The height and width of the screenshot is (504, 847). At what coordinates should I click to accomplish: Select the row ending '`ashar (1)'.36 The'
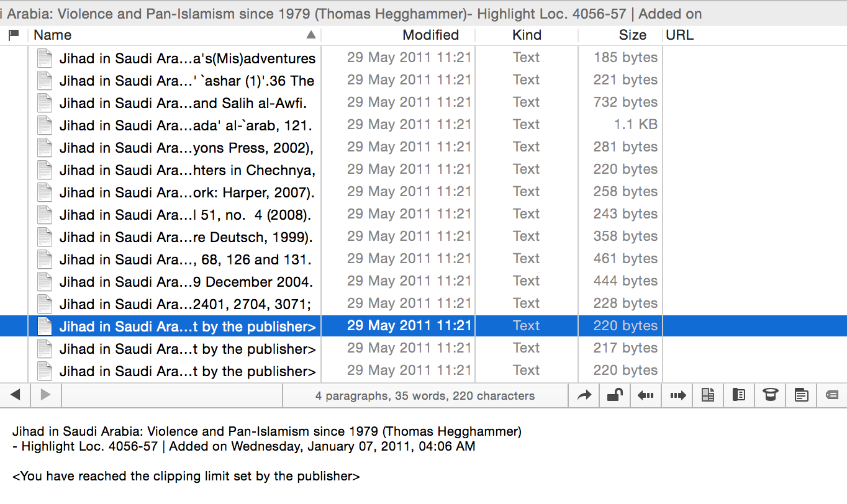[x=423, y=80]
